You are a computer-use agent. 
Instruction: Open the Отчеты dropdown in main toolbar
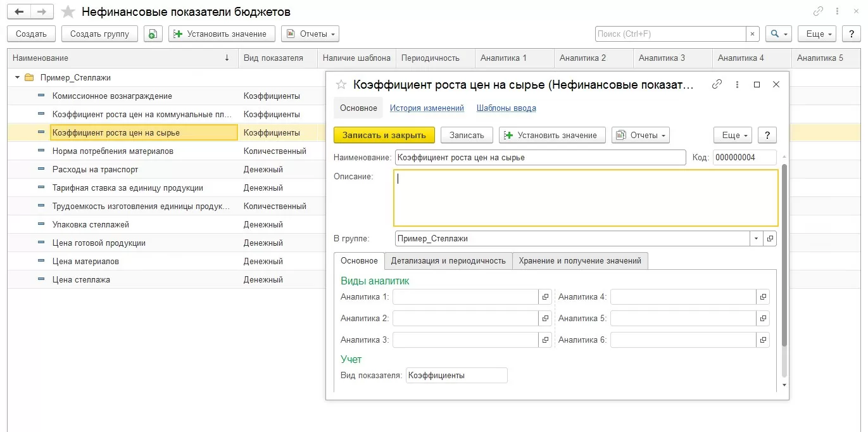click(x=310, y=34)
